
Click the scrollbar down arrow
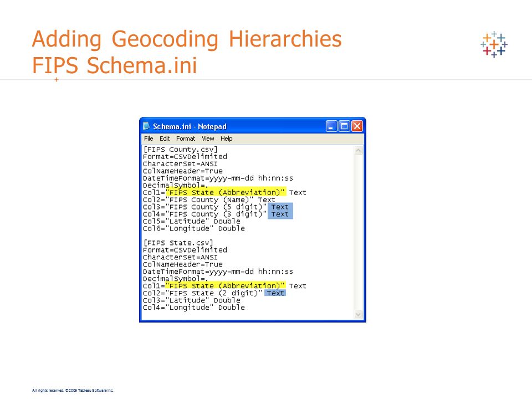coord(359,315)
